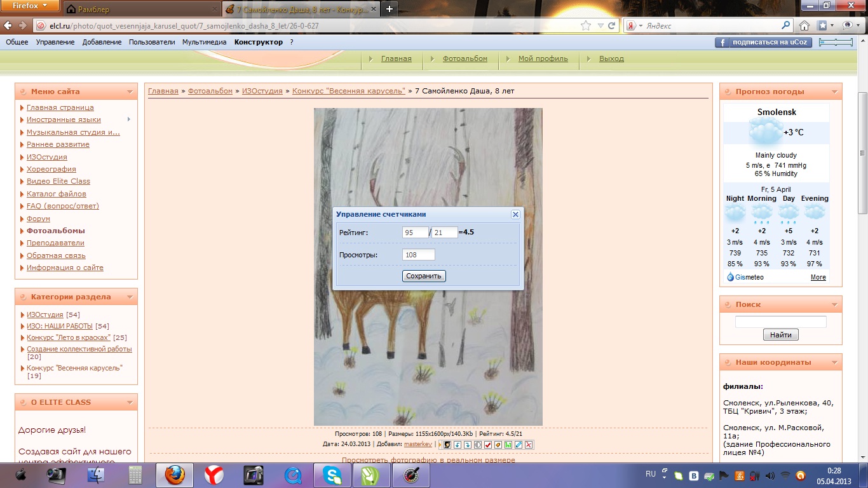Click the orange tag icon under photo
The image size is (868, 488).
pos(498,445)
